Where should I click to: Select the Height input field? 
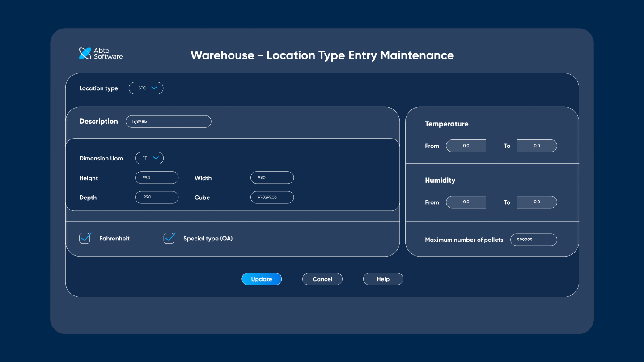(157, 178)
